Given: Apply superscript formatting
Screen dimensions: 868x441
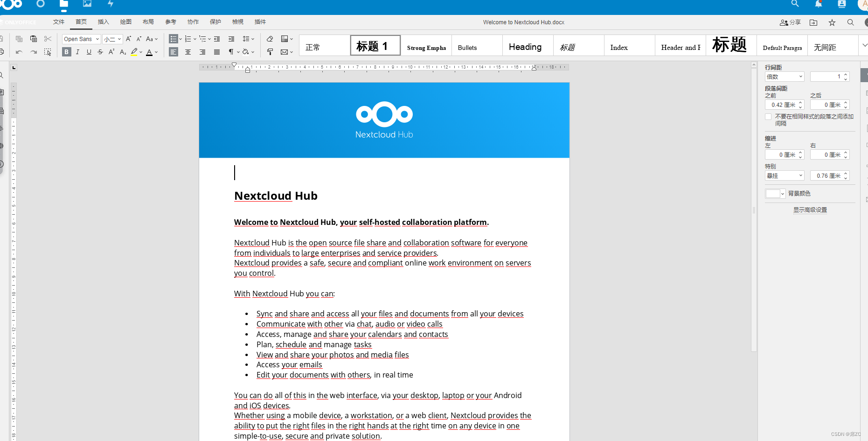Looking at the screenshot, I should pos(111,52).
